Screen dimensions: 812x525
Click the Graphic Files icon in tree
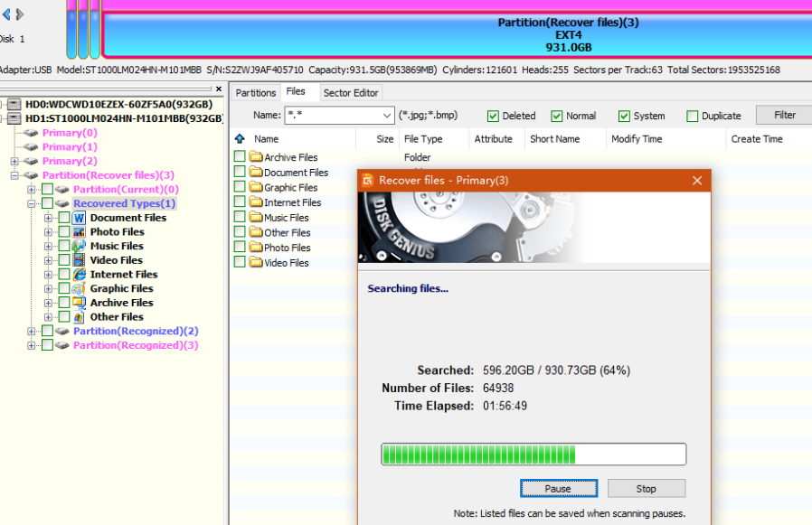pyautogui.click(x=80, y=289)
